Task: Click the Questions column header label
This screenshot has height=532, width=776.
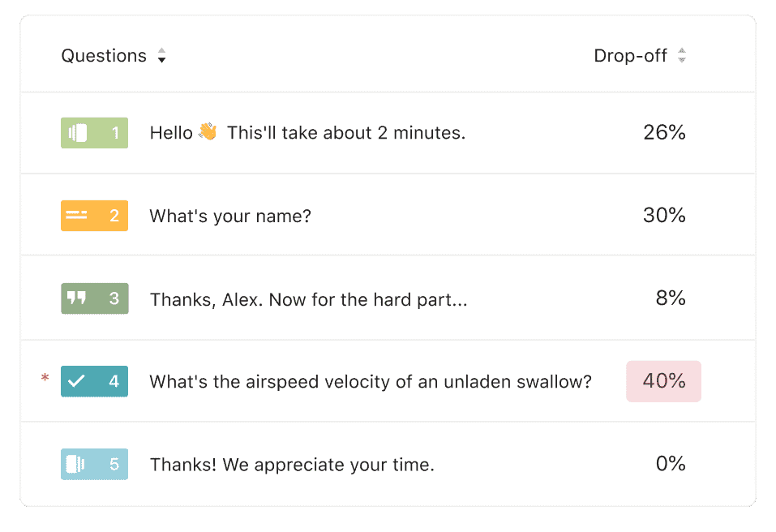Action: click(104, 55)
